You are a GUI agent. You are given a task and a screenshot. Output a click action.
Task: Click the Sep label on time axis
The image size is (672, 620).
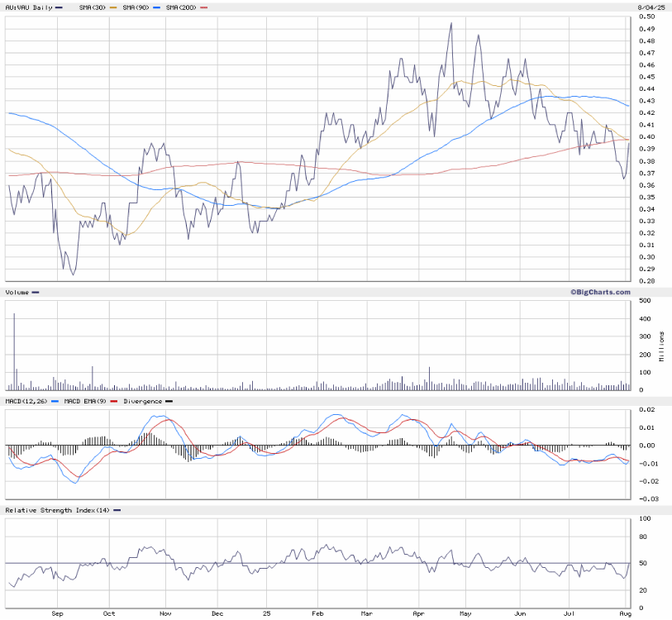(57, 615)
